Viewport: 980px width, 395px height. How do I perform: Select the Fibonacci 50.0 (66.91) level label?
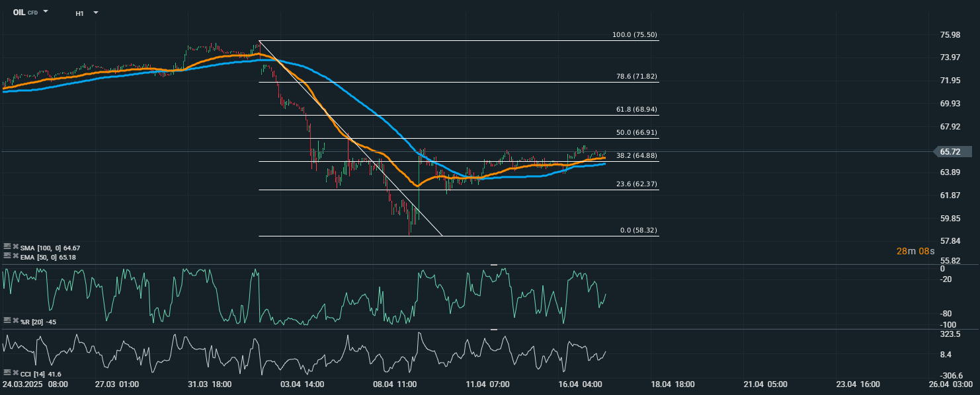pyautogui.click(x=636, y=133)
